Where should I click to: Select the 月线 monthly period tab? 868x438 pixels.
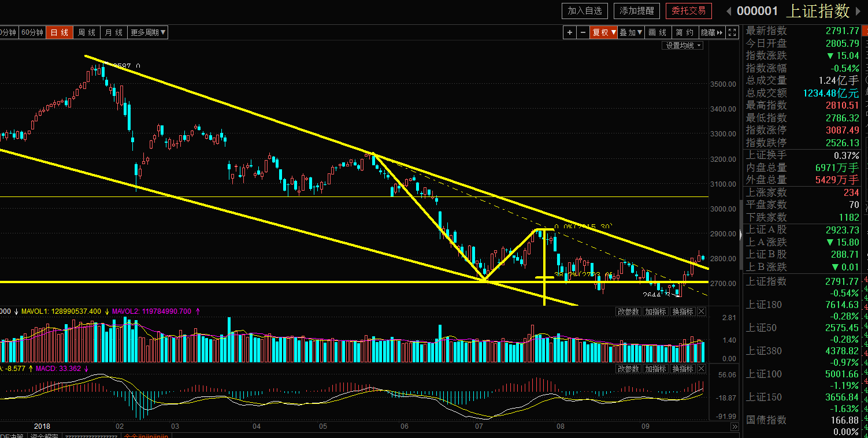coord(114,32)
